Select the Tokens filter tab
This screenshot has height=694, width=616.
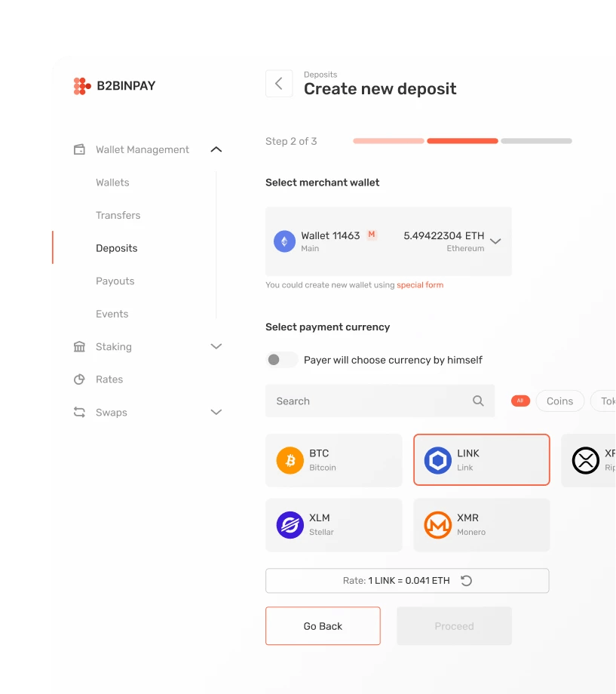point(603,401)
